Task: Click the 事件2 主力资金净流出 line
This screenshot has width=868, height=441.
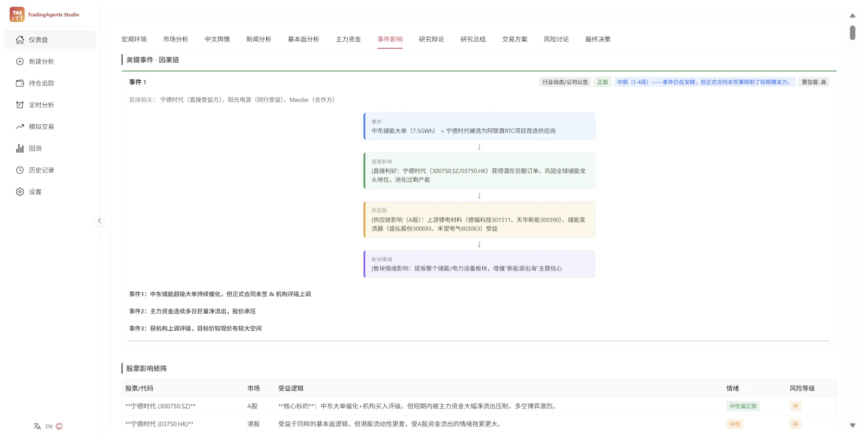Action: (193, 311)
